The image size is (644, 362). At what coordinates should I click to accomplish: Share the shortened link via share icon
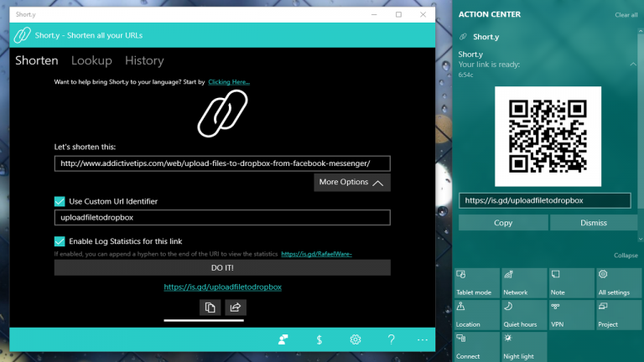[x=236, y=307]
